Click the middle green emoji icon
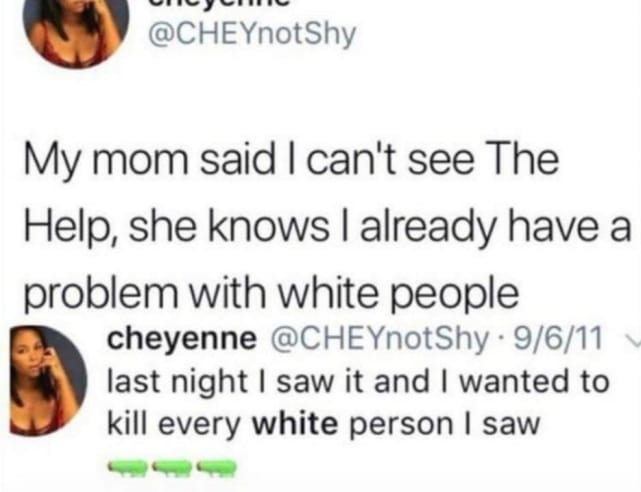Screen dimensions: 641x492 173,468
